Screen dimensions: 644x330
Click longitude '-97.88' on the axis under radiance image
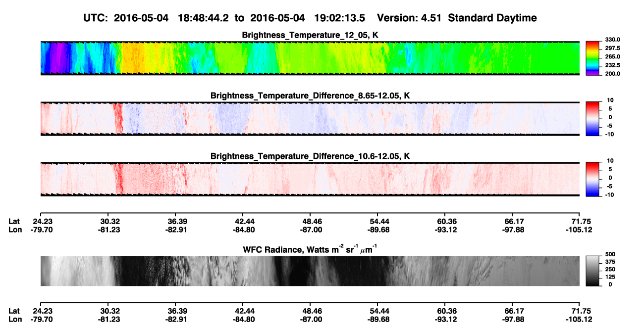513,320
